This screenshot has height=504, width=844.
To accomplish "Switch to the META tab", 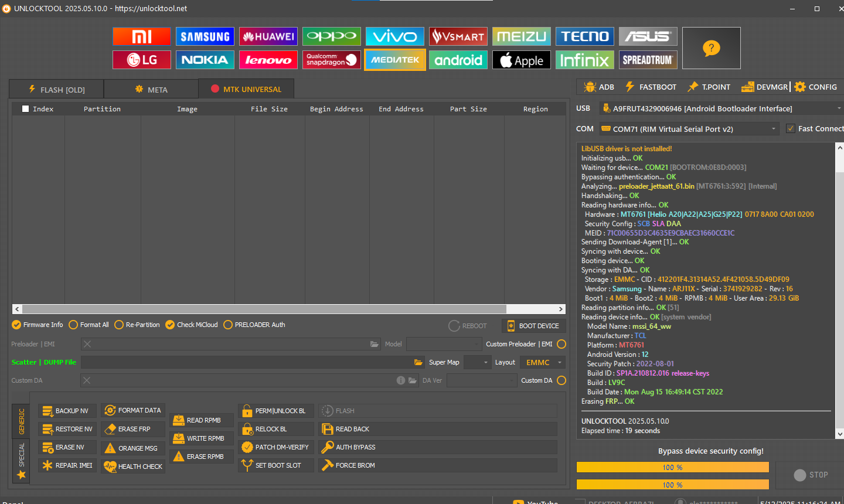I will point(151,89).
